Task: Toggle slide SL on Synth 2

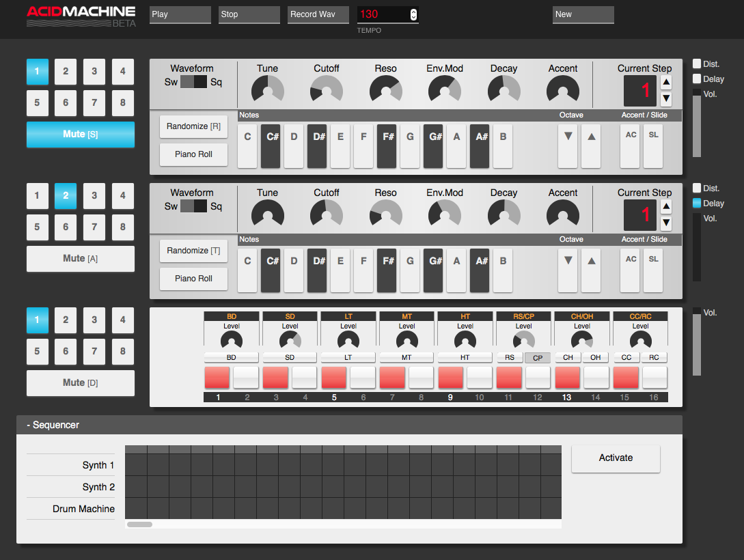Action: tap(653, 270)
